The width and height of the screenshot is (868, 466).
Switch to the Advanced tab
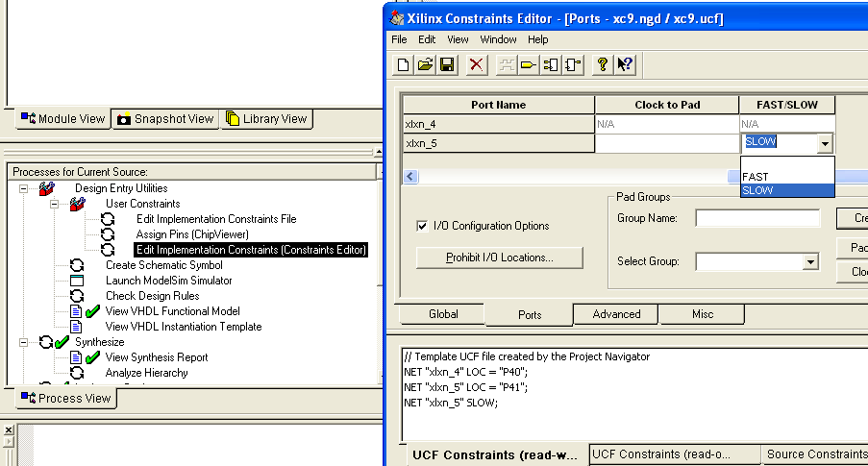(x=616, y=314)
